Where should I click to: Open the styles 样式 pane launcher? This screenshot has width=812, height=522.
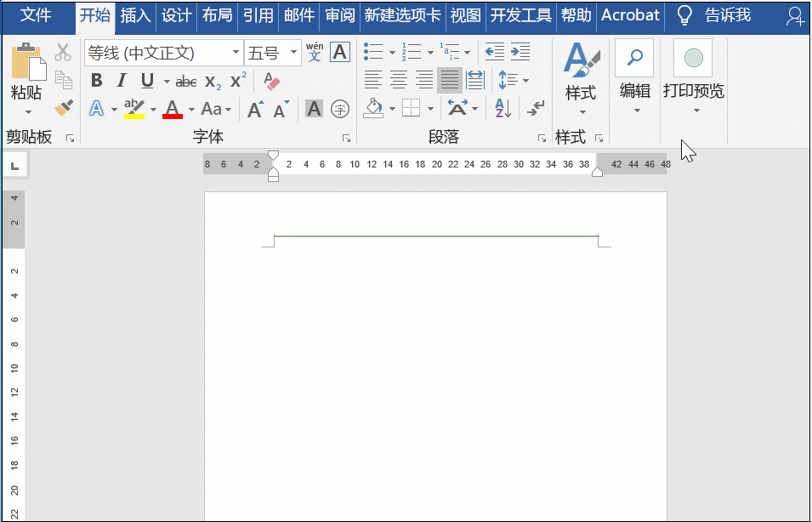click(x=599, y=138)
